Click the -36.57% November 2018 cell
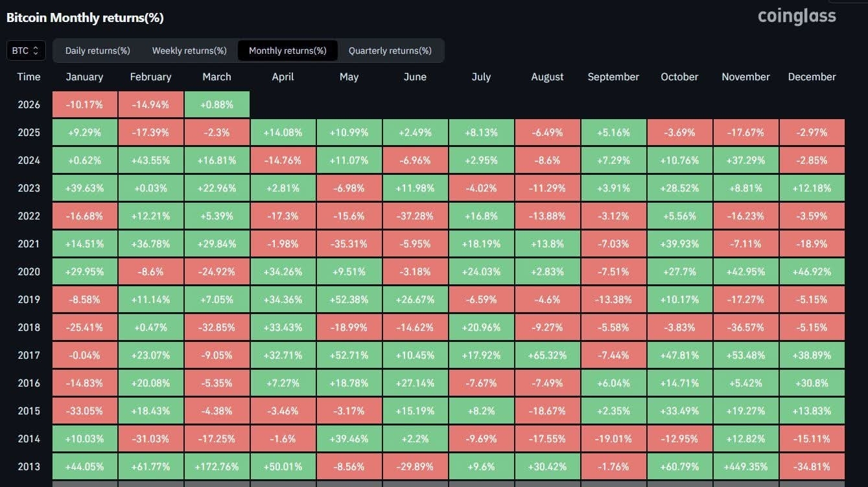The height and width of the screenshot is (487, 868). point(745,327)
